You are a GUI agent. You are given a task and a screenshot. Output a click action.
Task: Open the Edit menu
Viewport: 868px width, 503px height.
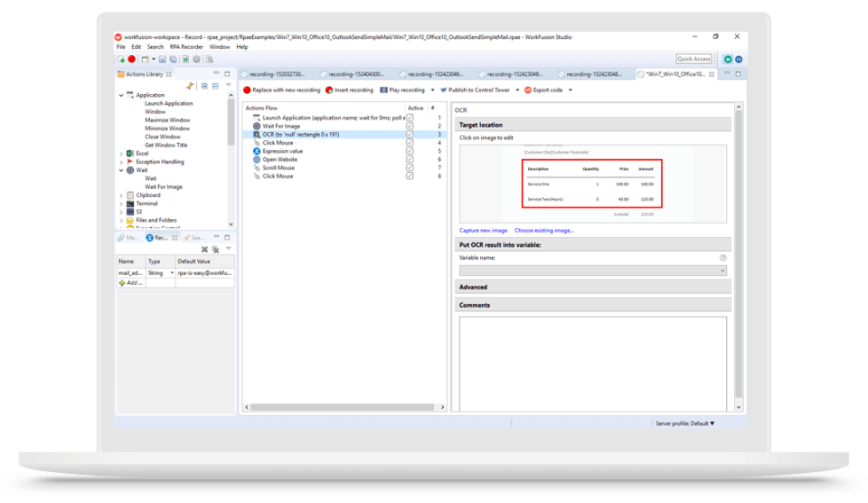[x=136, y=47]
